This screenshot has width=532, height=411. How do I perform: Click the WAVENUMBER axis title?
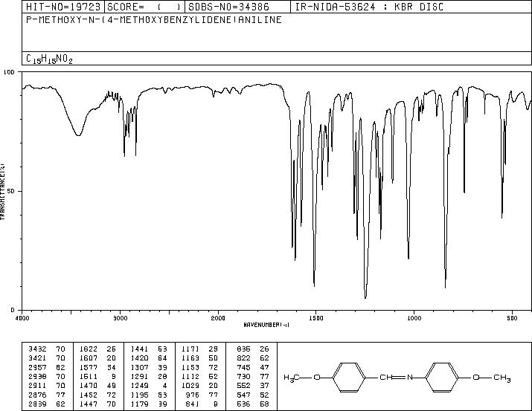point(266,325)
